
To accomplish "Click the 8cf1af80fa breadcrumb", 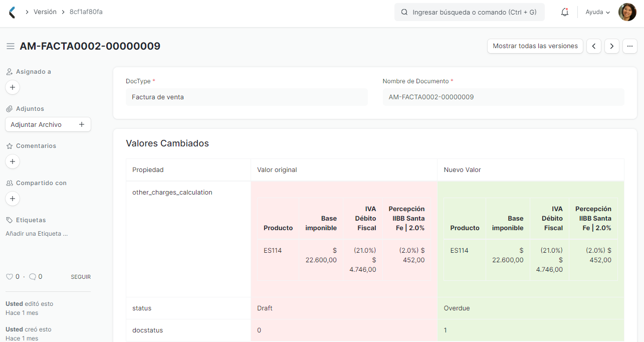I will [x=86, y=12].
